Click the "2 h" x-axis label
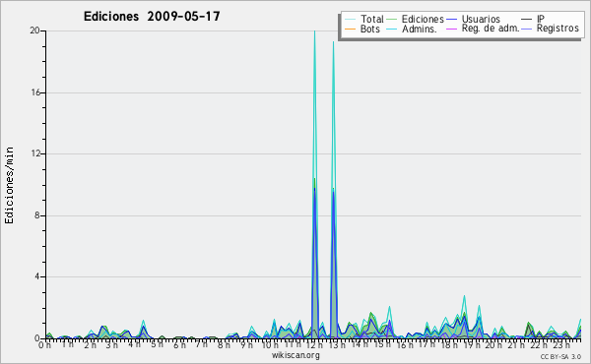591x364 pixels. coord(90,344)
